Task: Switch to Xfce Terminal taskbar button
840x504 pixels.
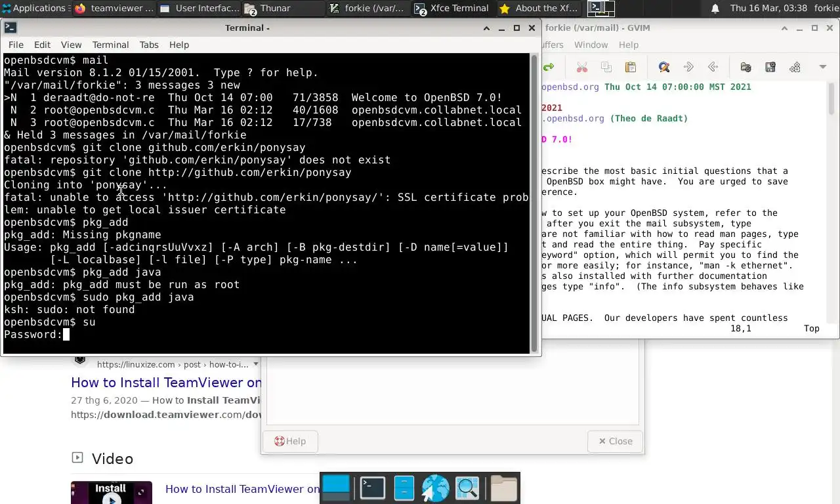Action: click(453, 8)
